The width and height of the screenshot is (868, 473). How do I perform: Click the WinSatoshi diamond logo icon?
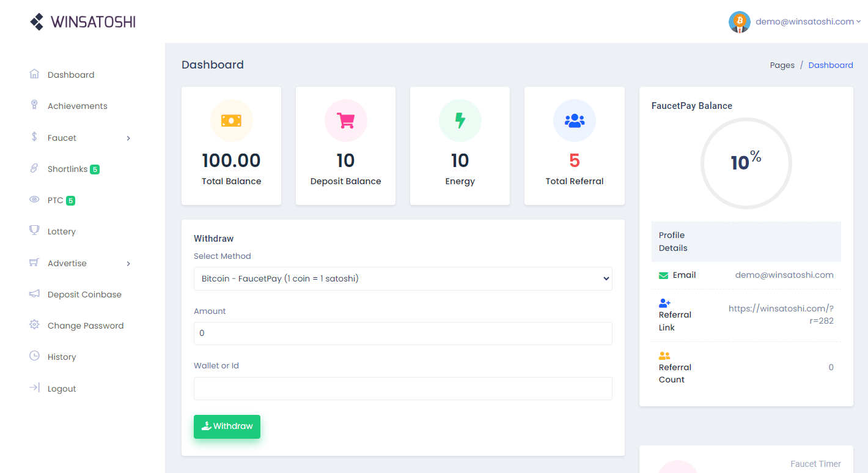coord(37,22)
